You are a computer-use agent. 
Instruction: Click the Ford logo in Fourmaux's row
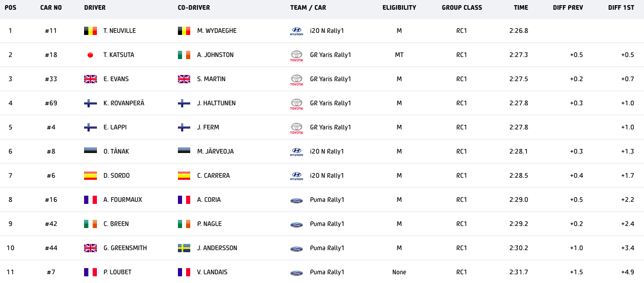(296, 200)
